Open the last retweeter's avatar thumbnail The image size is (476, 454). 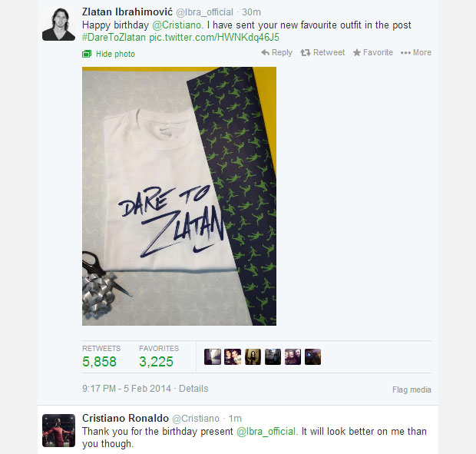click(x=312, y=356)
